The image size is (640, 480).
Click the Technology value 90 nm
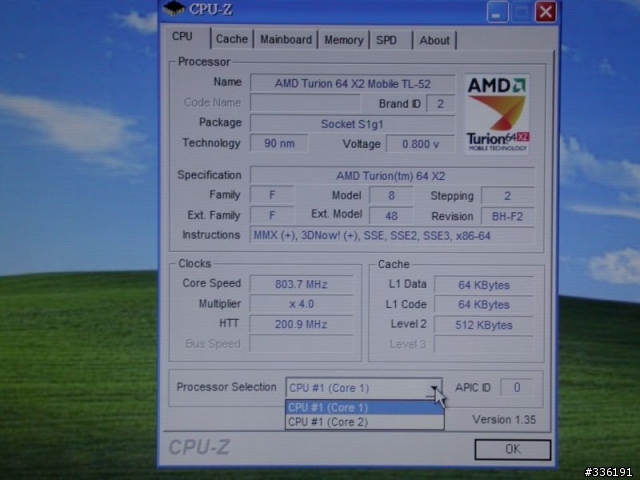click(x=279, y=143)
